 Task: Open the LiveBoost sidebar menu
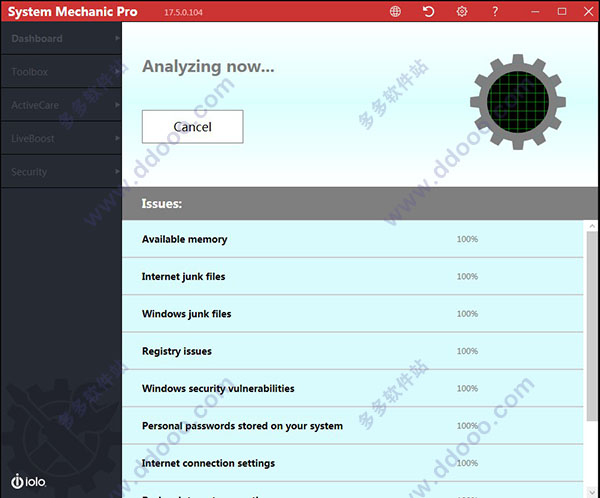(x=61, y=138)
